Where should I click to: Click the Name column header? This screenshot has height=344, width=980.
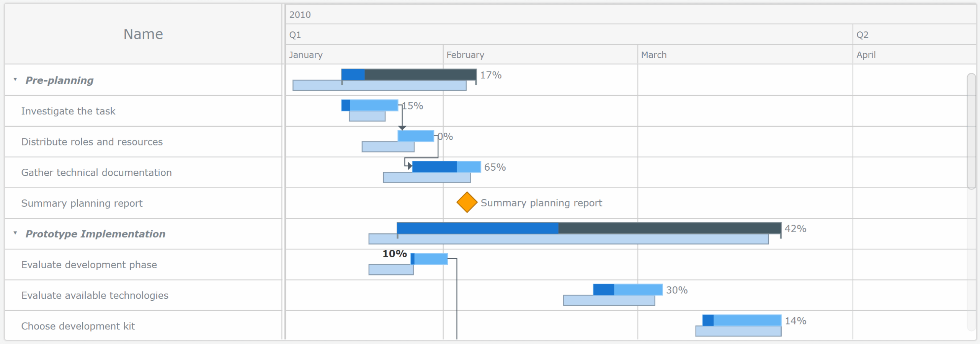pos(143,34)
